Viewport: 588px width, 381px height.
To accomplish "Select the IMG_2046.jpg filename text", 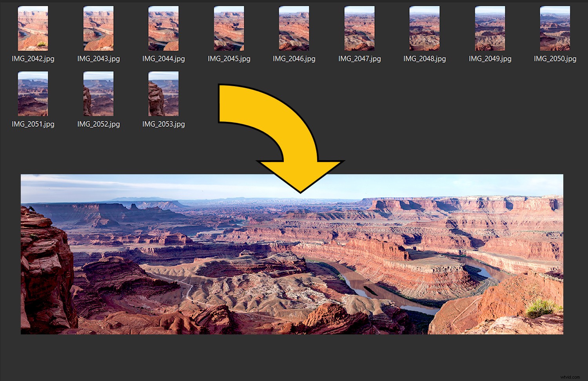I will [294, 59].
